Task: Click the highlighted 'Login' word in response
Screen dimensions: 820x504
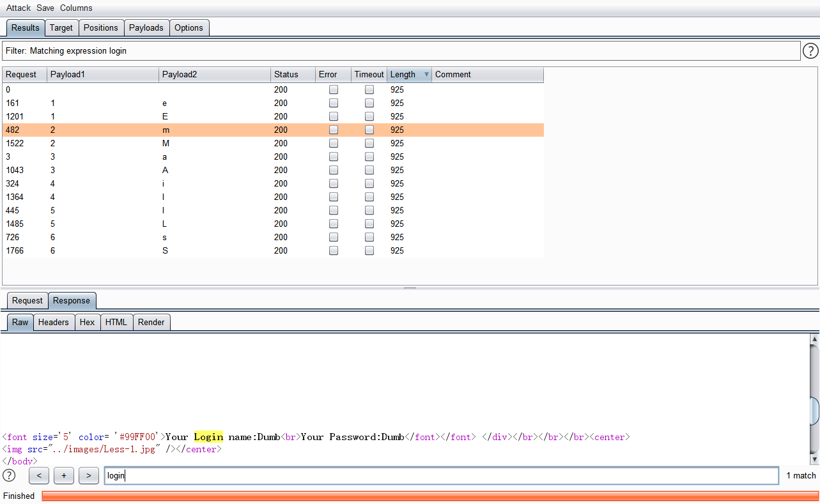Action: tap(208, 437)
